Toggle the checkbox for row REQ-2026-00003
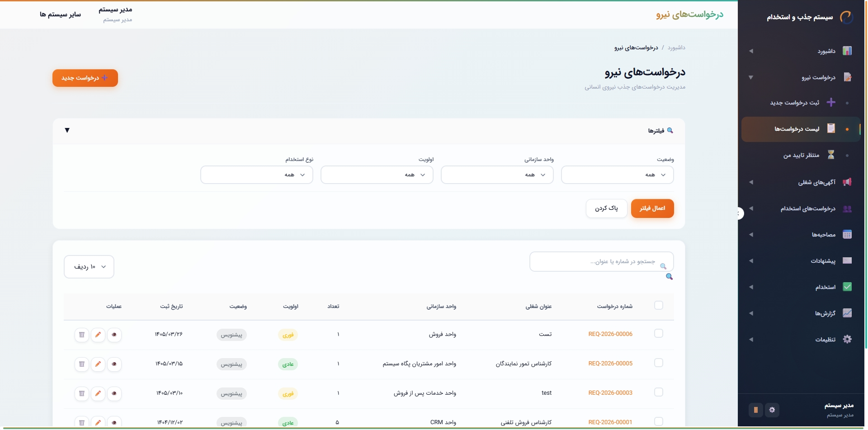868x430 pixels. 659,392
